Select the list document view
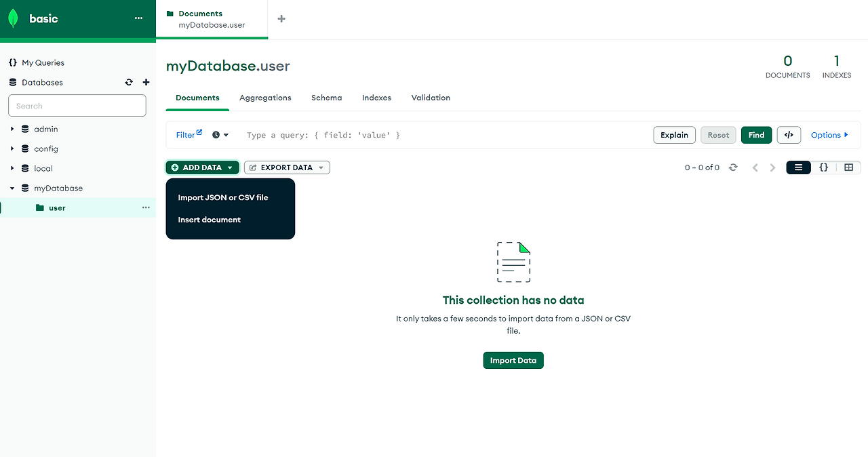 coord(798,167)
